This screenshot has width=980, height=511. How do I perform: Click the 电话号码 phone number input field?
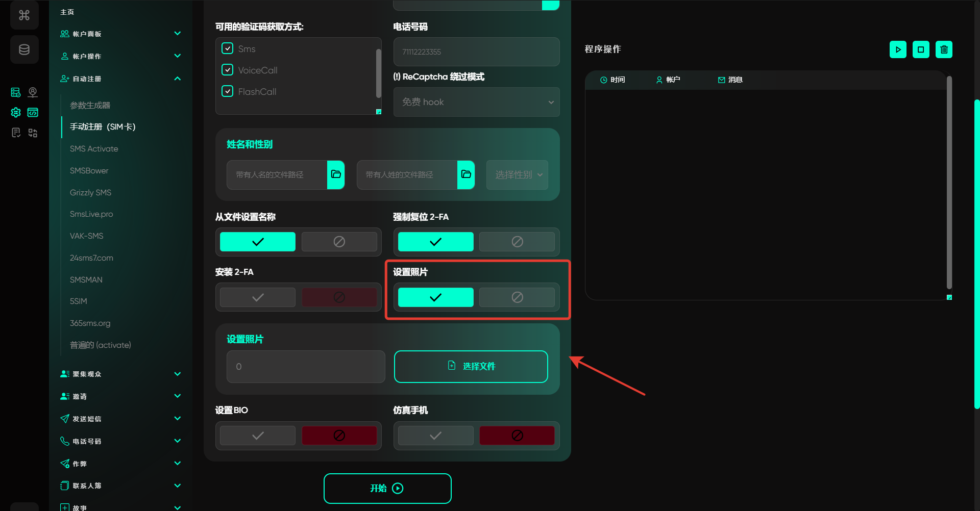coord(476,52)
